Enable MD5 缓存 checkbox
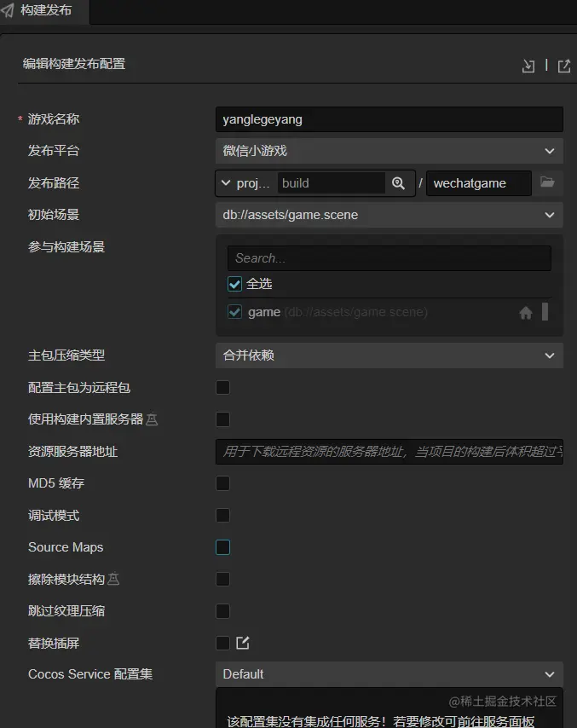The height and width of the screenshot is (728, 577). tap(222, 482)
